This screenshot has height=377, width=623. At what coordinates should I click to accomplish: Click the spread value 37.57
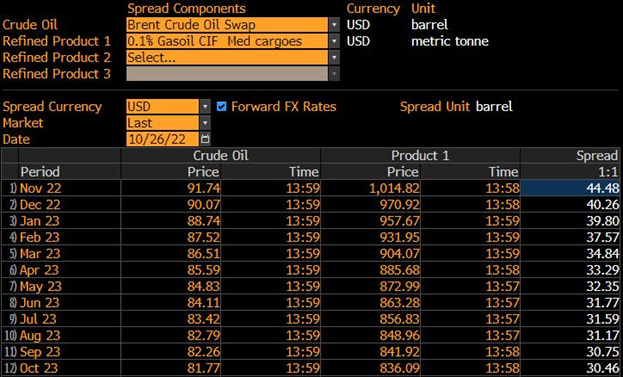click(602, 237)
